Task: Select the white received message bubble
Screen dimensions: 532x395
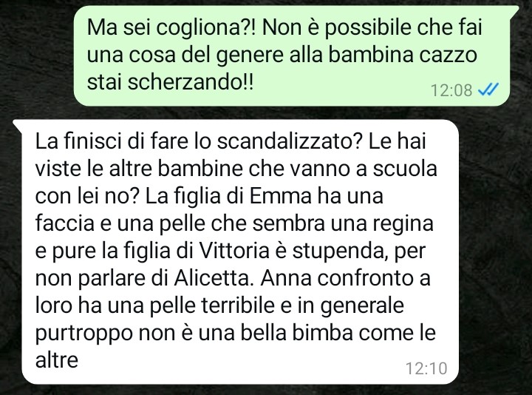Action: [x=236, y=251]
